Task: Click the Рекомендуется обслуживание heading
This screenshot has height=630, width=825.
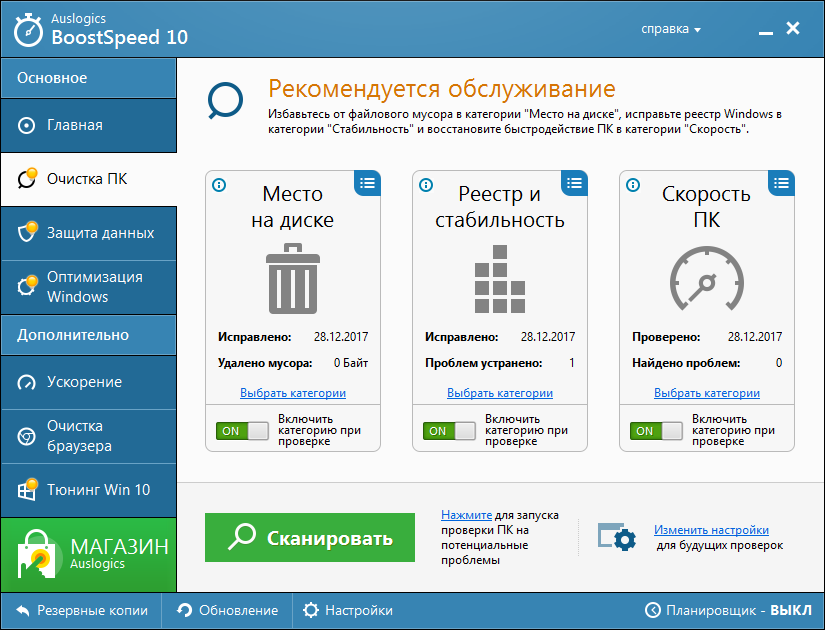Action: click(x=441, y=88)
